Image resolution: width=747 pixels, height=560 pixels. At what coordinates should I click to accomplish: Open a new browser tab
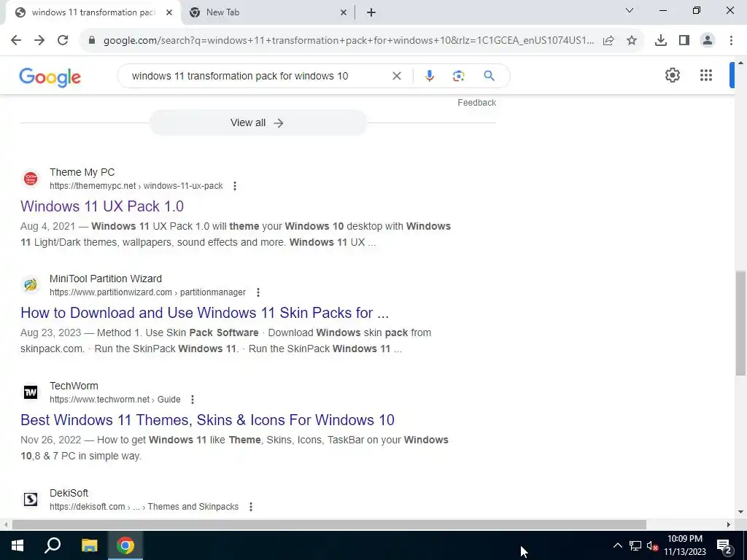click(x=371, y=13)
